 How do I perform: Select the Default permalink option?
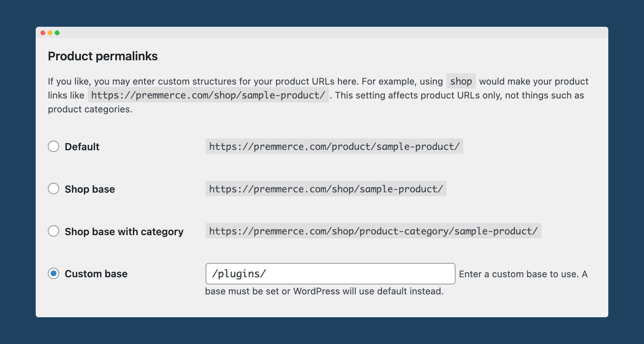click(54, 146)
